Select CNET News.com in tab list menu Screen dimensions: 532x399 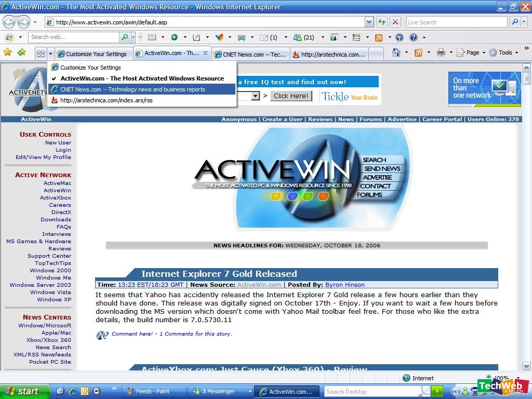point(142,89)
